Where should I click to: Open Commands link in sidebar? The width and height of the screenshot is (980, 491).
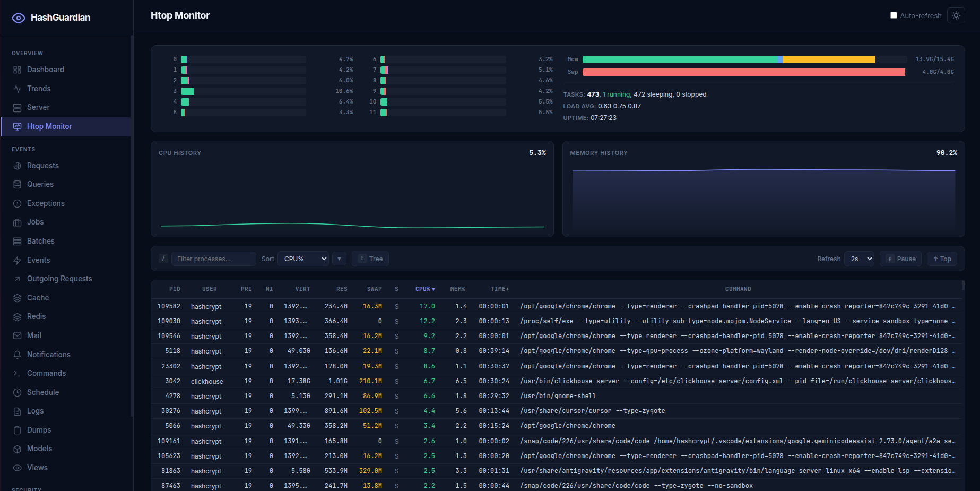point(66,373)
